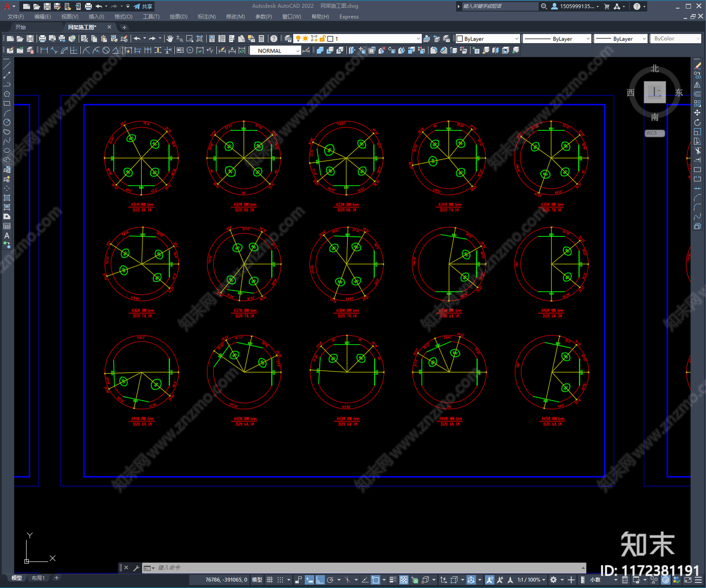The image size is (706, 588).
Task: Open the Properties palette icon
Action: point(212,39)
